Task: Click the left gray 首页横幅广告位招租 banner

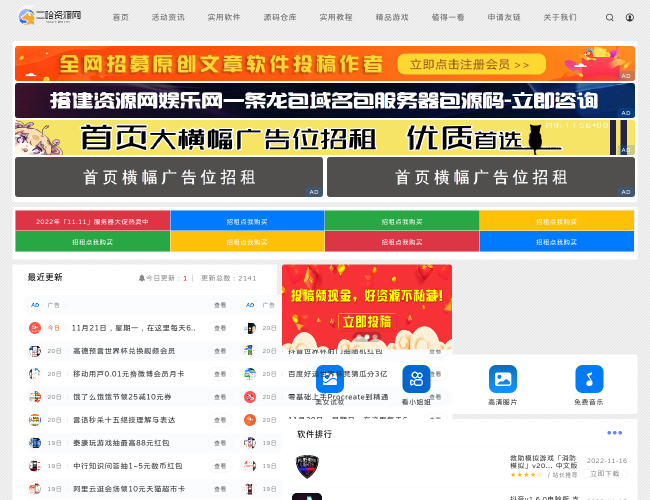Action: [169, 177]
